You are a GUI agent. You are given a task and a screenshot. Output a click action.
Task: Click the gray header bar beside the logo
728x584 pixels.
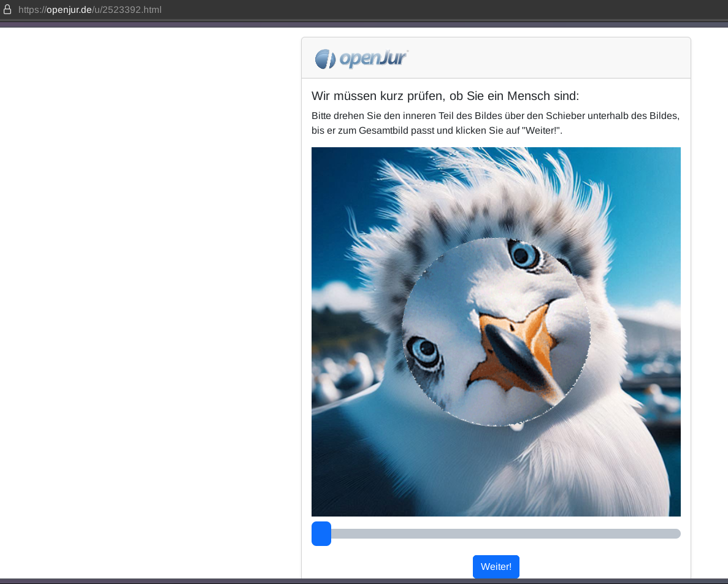point(552,58)
